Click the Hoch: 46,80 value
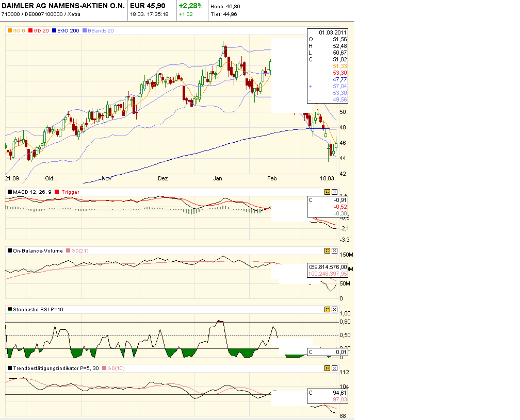Viewport: 520px width, 420px height. pyautogui.click(x=225, y=6)
